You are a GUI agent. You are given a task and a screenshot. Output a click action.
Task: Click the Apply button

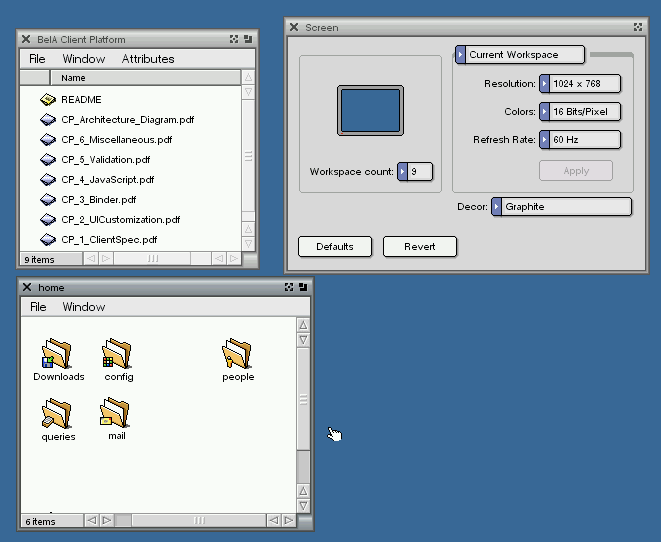tap(576, 171)
